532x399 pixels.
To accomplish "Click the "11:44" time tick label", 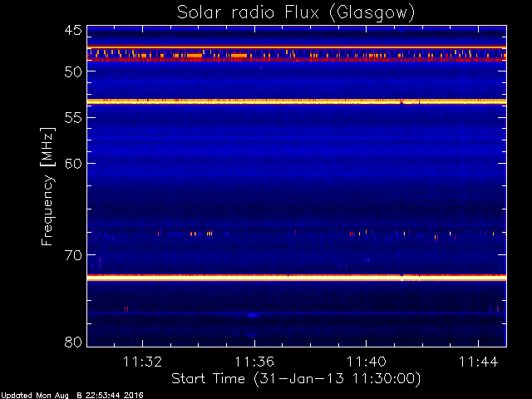I will tap(479, 362).
